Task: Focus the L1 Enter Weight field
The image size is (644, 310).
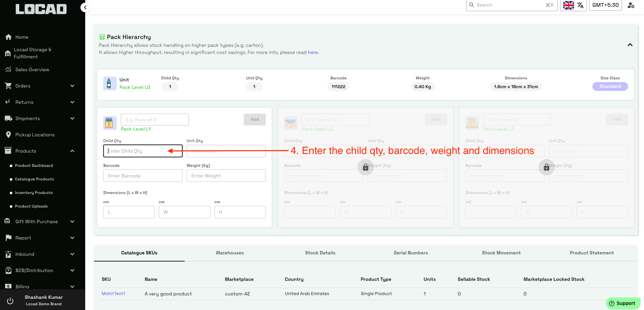Action: pyautogui.click(x=226, y=176)
